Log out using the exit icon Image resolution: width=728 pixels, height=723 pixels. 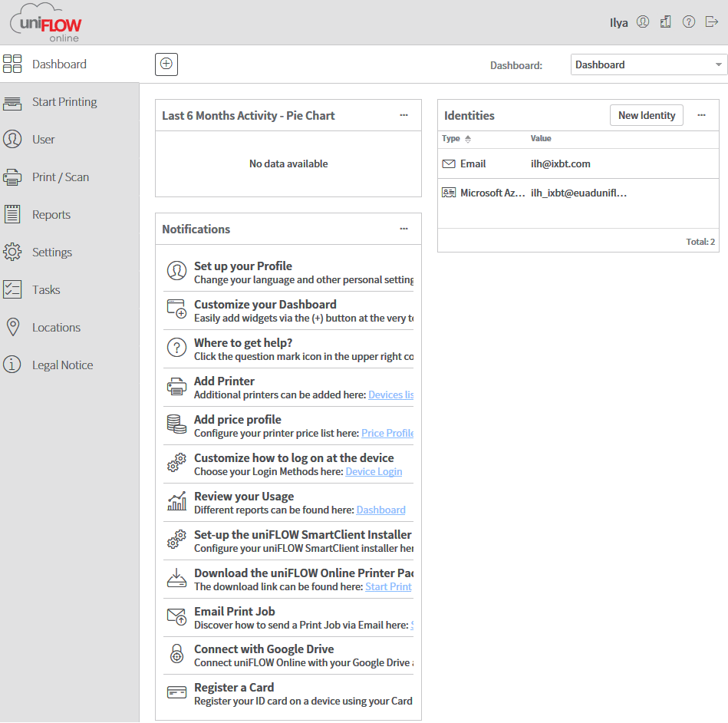coord(711,21)
